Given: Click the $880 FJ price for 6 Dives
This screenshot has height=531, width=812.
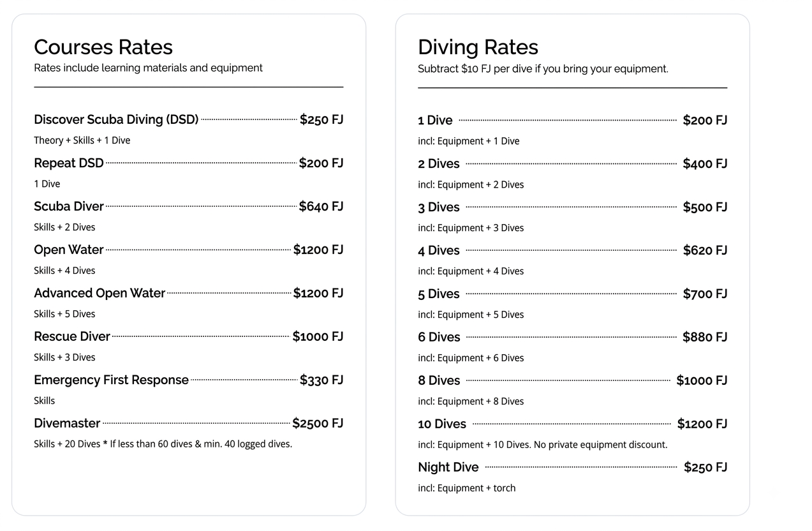Looking at the screenshot, I should [x=705, y=337].
